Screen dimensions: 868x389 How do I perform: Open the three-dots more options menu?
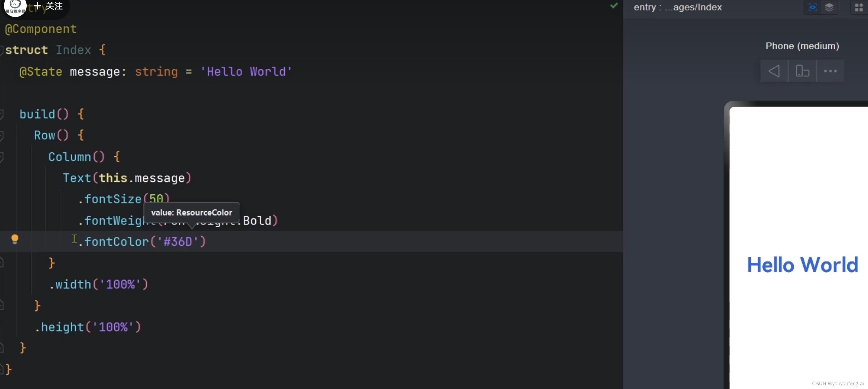[x=830, y=71]
